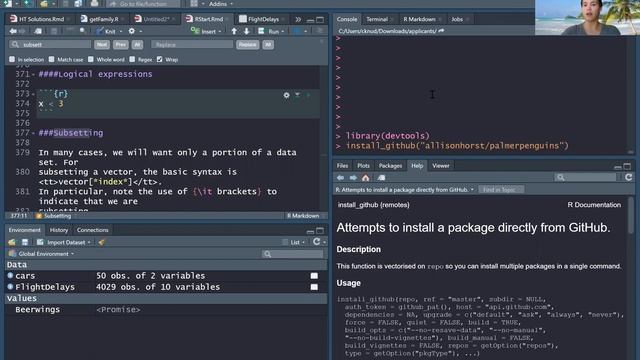Open the Import Dataset dropdown
640x360 pixels.
pos(64,242)
